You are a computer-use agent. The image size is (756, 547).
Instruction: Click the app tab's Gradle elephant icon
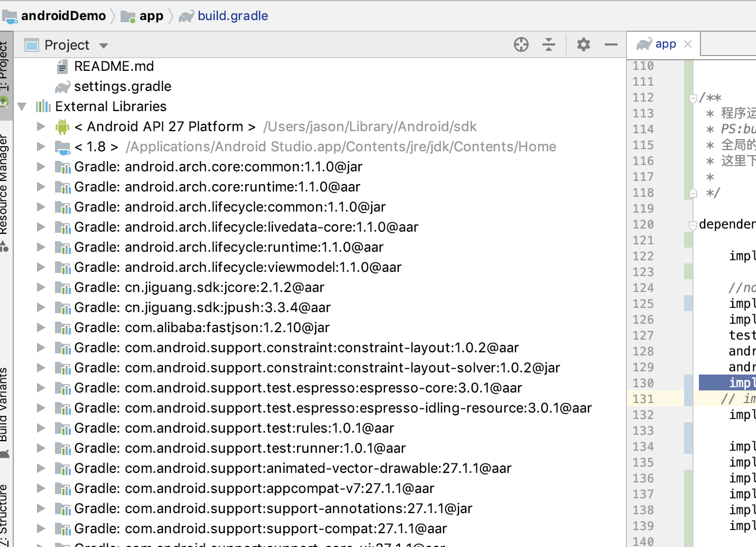click(x=644, y=44)
